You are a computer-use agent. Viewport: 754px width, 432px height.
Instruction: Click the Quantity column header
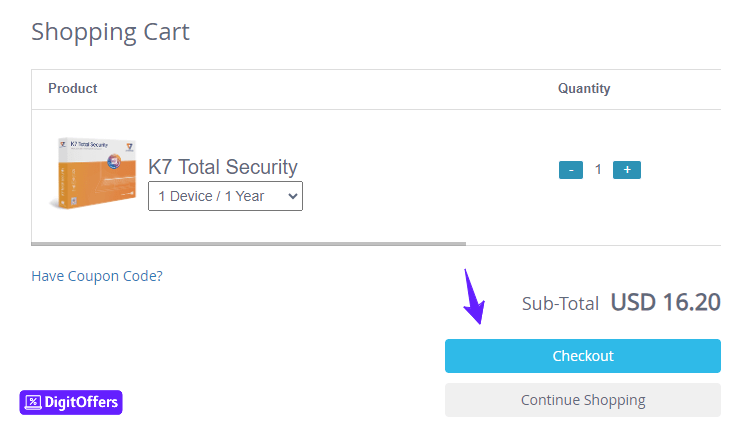click(x=584, y=89)
